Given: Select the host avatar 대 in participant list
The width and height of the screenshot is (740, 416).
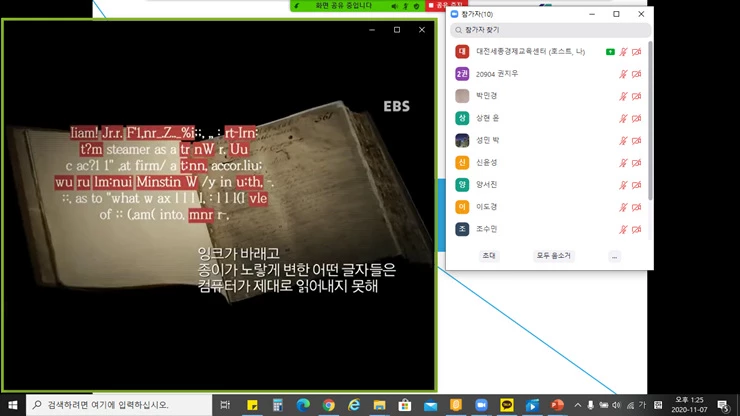Looking at the screenshot, I should point(462,51).
